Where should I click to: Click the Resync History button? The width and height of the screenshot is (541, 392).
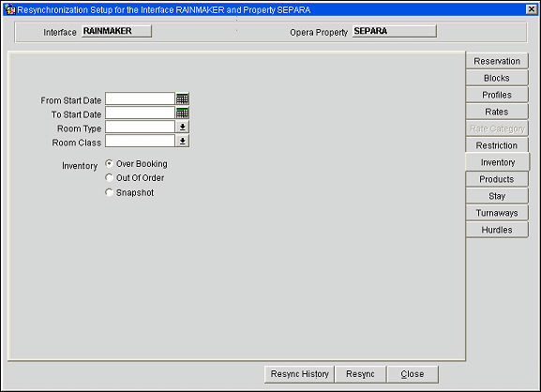[x=299, y=374]
